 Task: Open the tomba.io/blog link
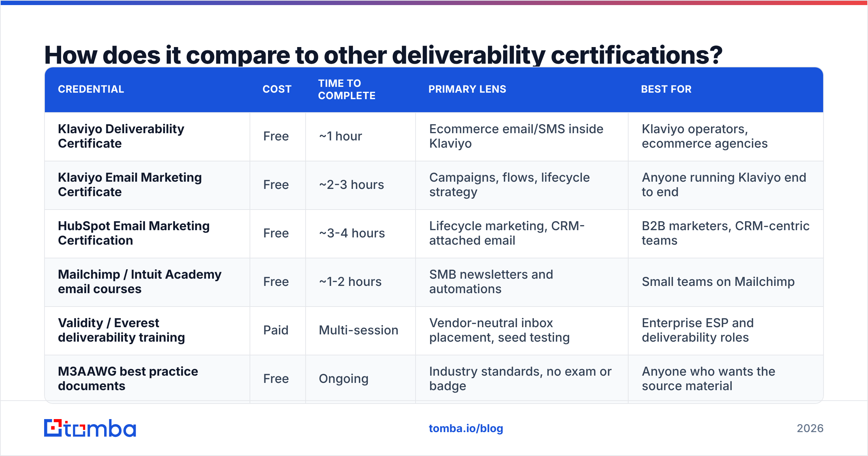(x=466, y=428)
